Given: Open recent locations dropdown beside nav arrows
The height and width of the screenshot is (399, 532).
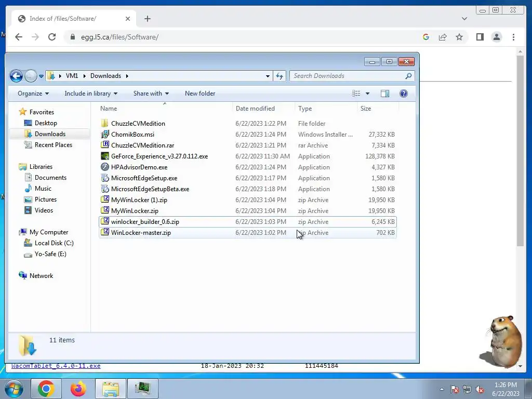Looking at the screenshot, I should tap(41, 76).
